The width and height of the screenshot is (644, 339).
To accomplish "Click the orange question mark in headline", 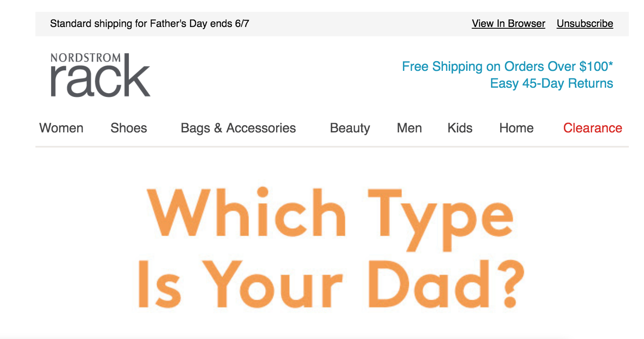I will 510,283.
